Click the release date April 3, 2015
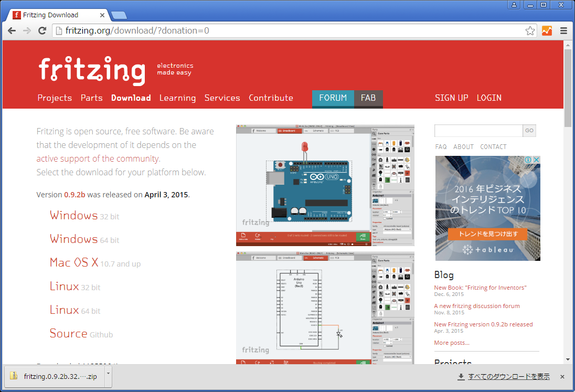The height and width of the screenshot is (392, 575). (x=166, y=195)
